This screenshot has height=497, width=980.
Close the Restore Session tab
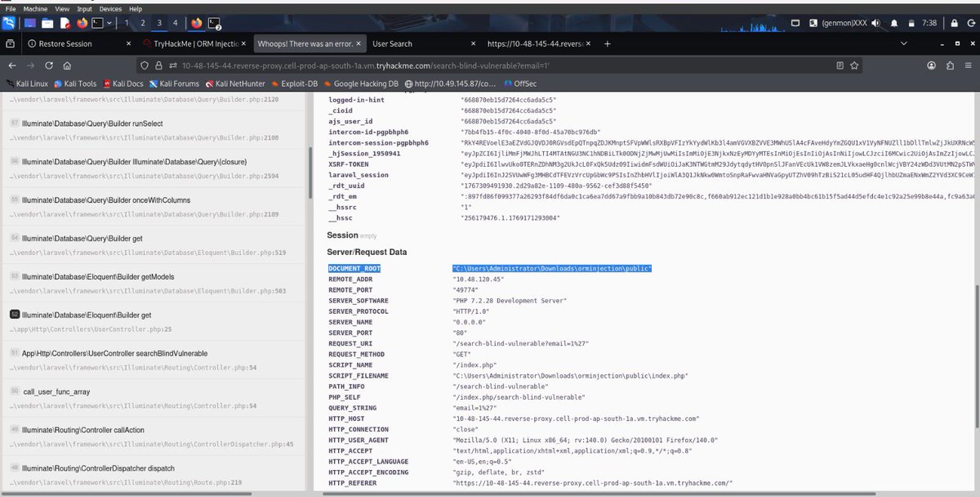[x=129, y=43]
